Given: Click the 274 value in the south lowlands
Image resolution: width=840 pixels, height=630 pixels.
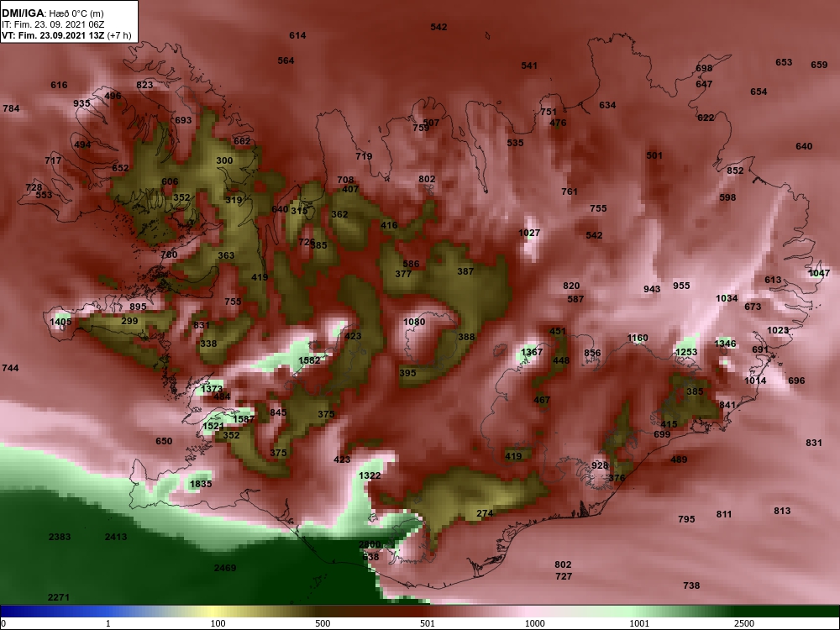Looking at the screenshot, I should pos(485,513).
